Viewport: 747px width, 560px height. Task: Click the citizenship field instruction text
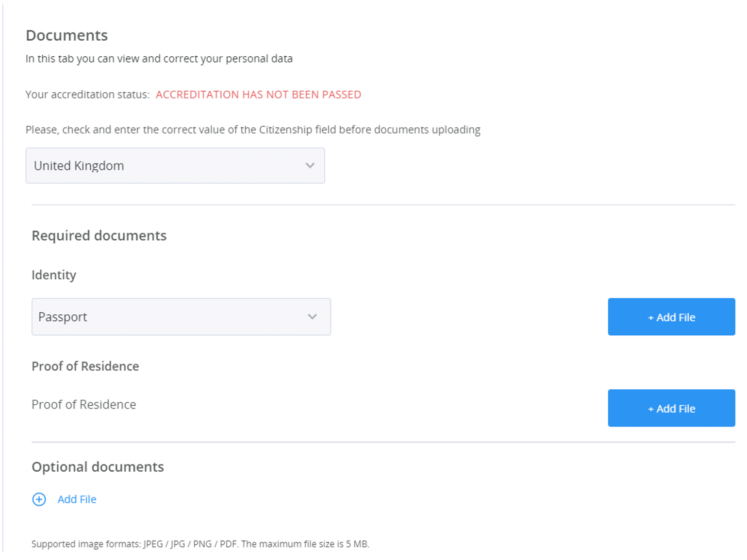tap(253, 130)
